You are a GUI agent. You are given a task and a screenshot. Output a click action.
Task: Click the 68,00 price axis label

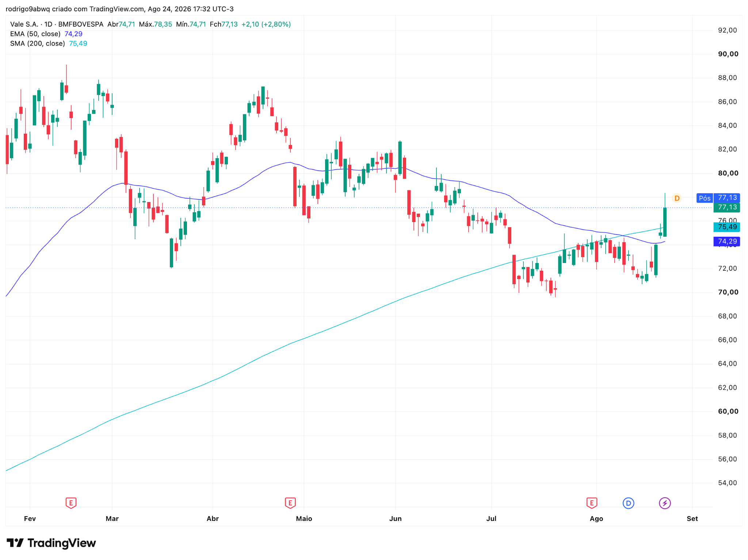[x=728, y=316]
